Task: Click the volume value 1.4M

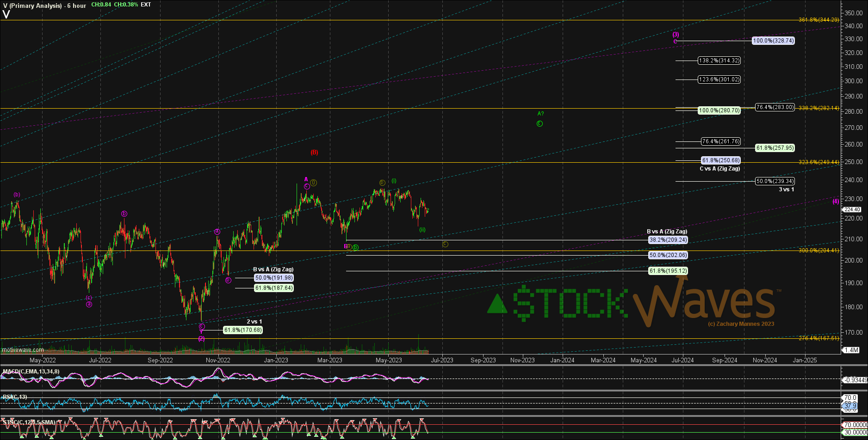Action: point(852,350)
